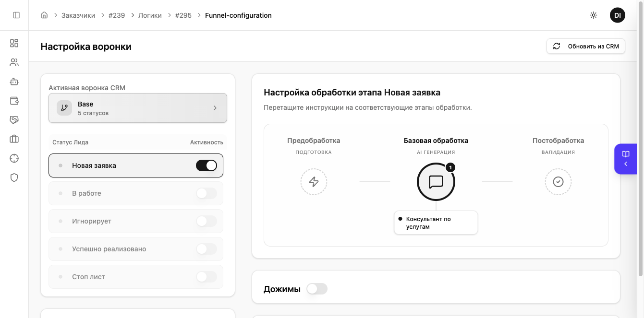Expand the Base funnel selector
Viewport: 644px width, 318px height.
pos(138,108)
